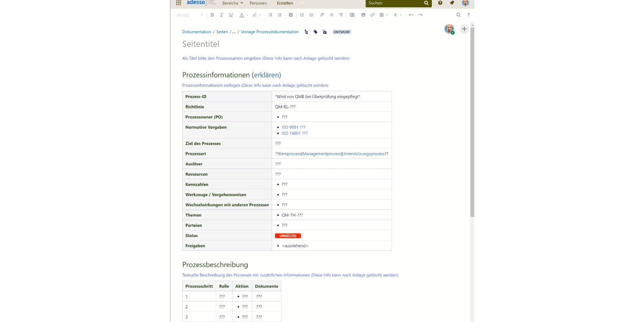This screenshot has width=644, height=322.
Task: Open the erklären link in heading
Action: coord(266,75)
